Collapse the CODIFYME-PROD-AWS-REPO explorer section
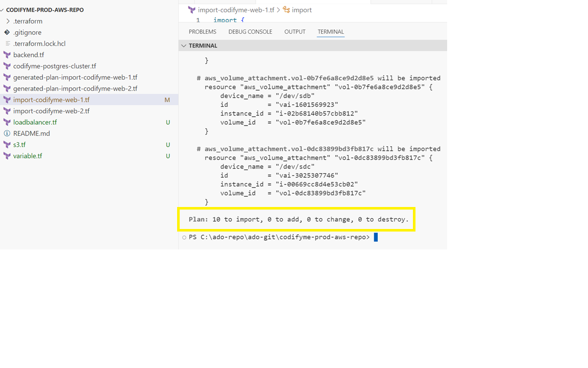This screenshot has height=368, width=588. 3,10
